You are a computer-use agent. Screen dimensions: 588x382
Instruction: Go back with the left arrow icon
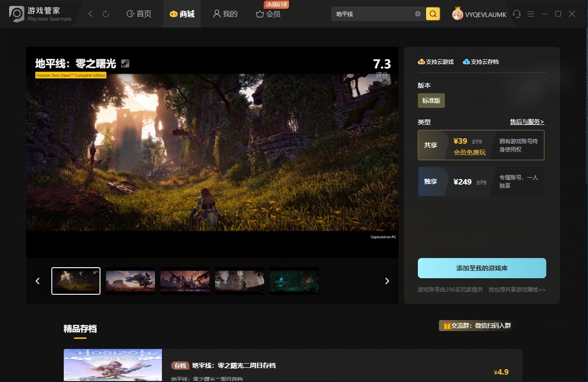coord(91,14)
